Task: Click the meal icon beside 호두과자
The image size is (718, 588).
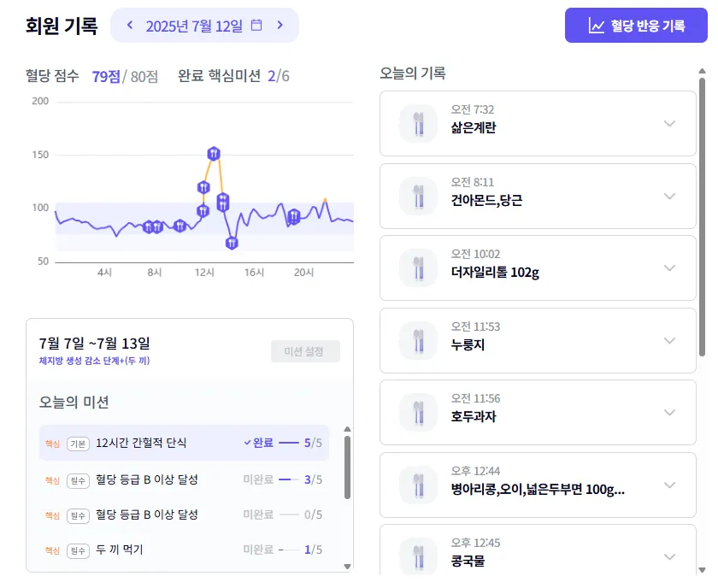Action: tap(418, 413)
